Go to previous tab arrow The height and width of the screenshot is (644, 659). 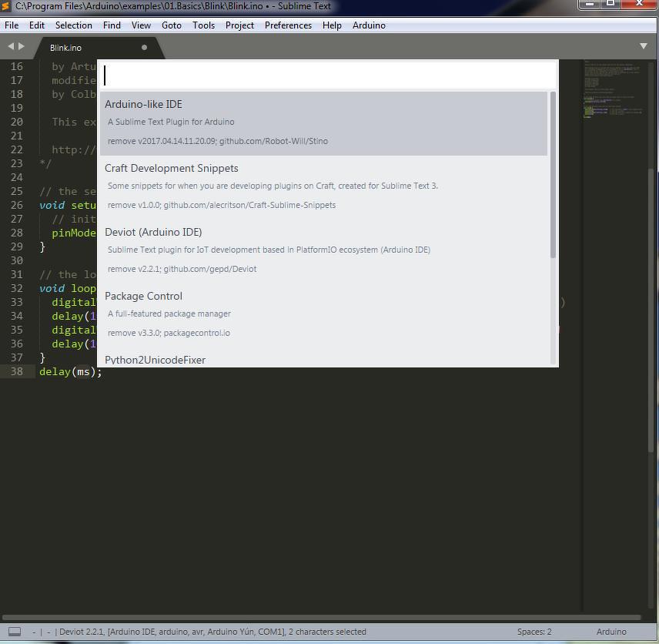[11, 46]
